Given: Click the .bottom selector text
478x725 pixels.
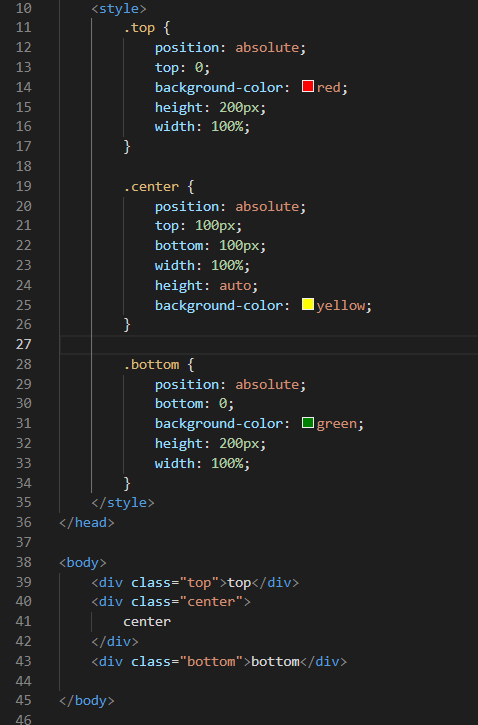Looking at the screenshot, I should click(x=151, y=365).
